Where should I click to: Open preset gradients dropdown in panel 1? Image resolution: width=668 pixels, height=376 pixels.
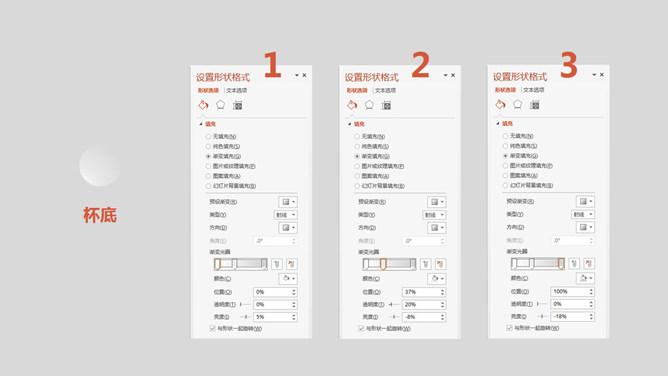[288, 202]
